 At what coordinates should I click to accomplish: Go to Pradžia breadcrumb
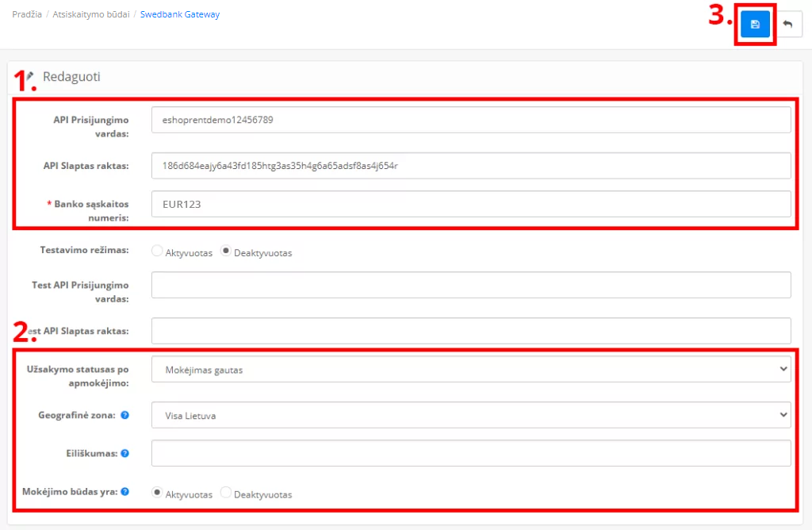27,14
